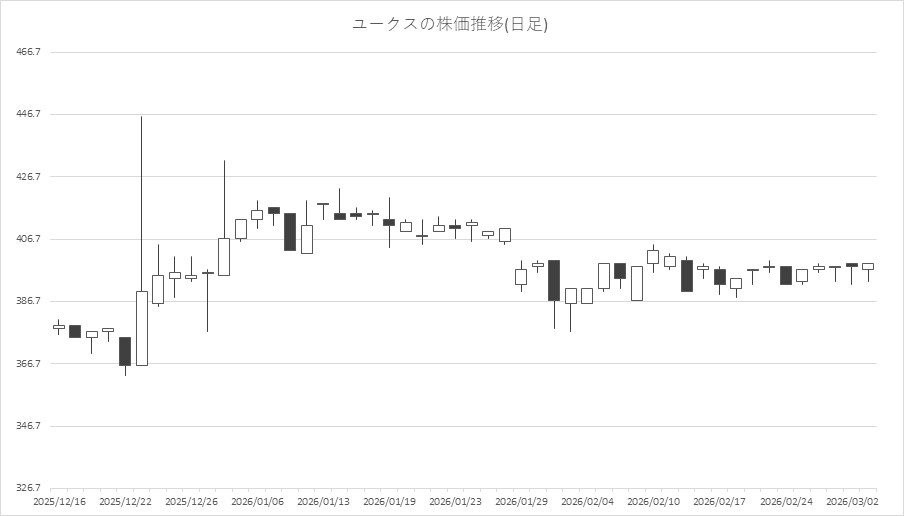Select the tallest white candlestick with longest wick
Image resolution: width=904 pixels, height=516 pixels.
(x=142, y=328)
